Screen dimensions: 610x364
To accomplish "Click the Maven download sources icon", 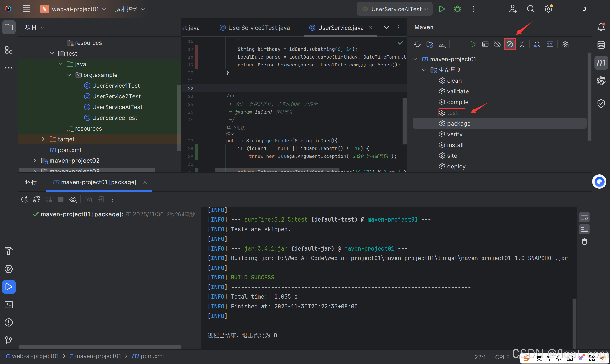I will pos(442,44).
